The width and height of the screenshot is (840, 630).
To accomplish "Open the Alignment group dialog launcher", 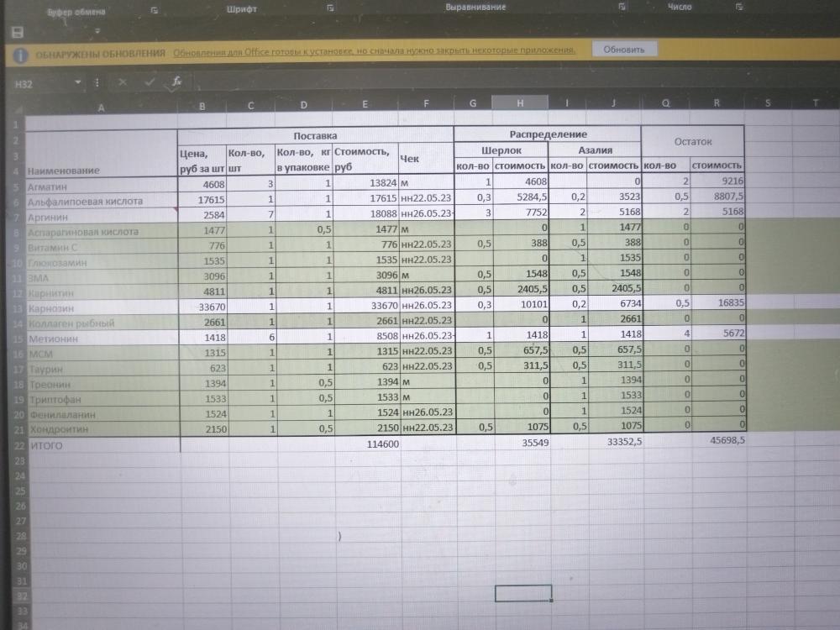I will pyautogui.click(x=622, y=7).
